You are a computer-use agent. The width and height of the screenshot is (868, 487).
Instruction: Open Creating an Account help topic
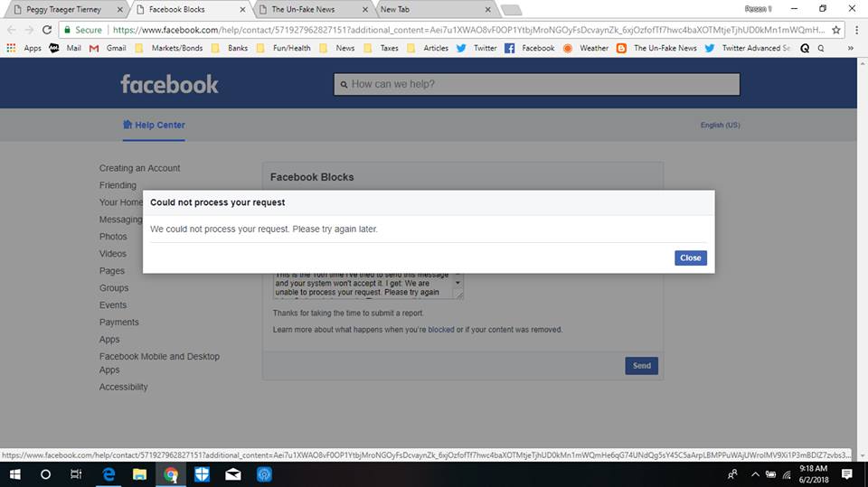(139, 168)
